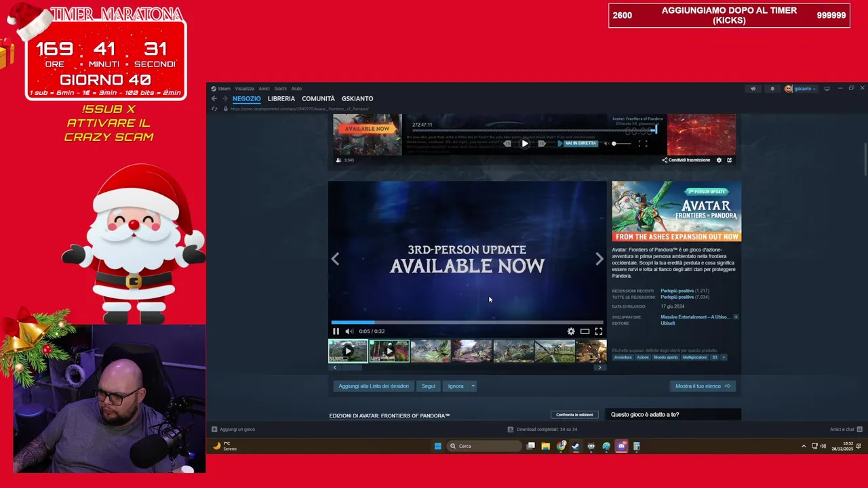
Task: Open the Giochi menu
Action: pos(280,89)
